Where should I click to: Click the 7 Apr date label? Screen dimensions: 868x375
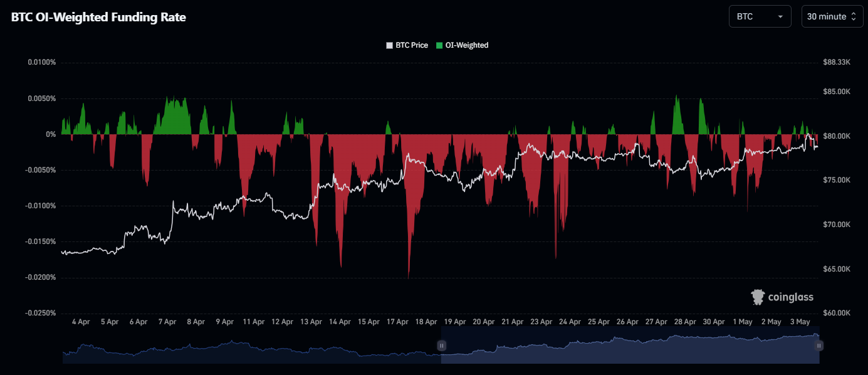(x=167, y=322)
